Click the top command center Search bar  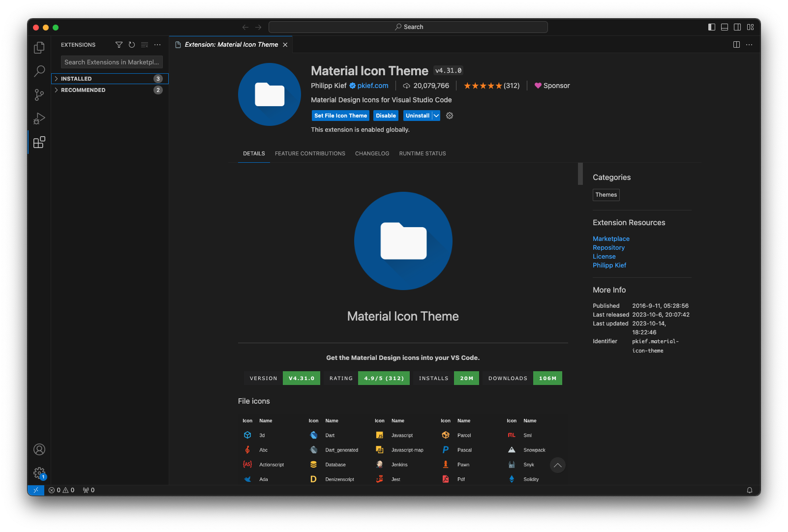(408, 27)
